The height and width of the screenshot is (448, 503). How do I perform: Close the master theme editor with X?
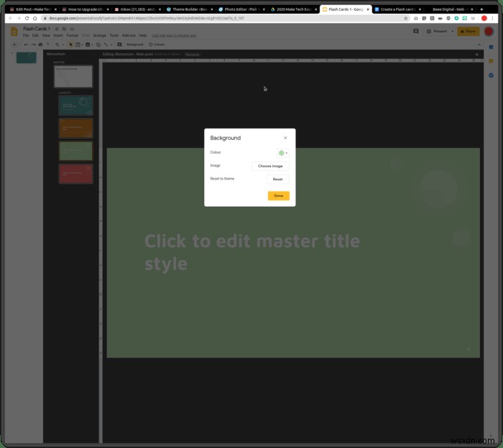click(x=476, y=55)
